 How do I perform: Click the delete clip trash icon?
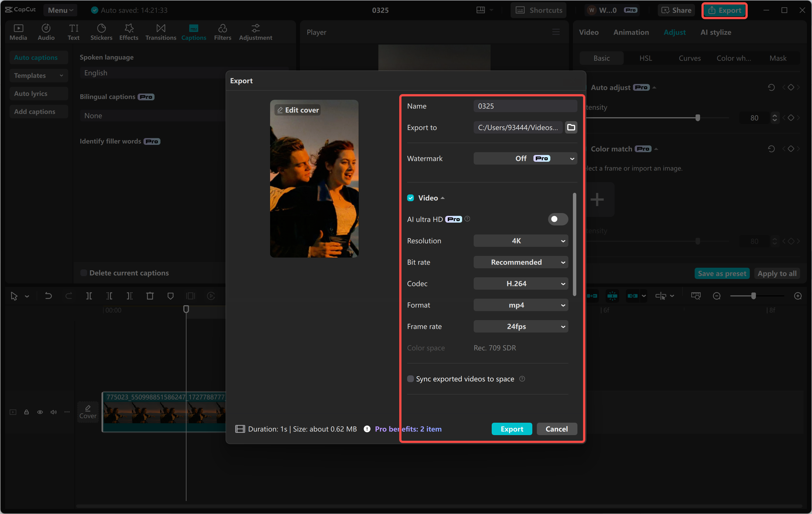(150, 296)
